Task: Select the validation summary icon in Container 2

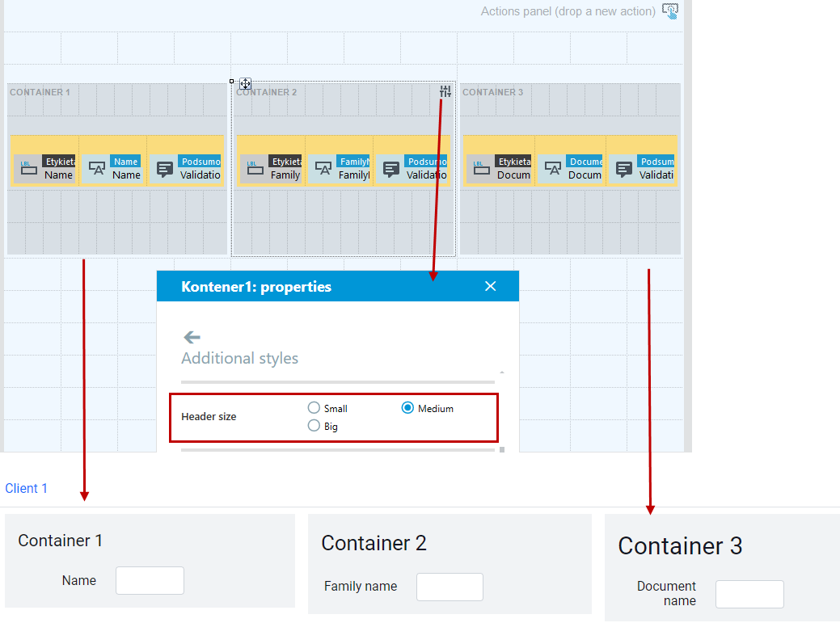Action: pos(391,169)
